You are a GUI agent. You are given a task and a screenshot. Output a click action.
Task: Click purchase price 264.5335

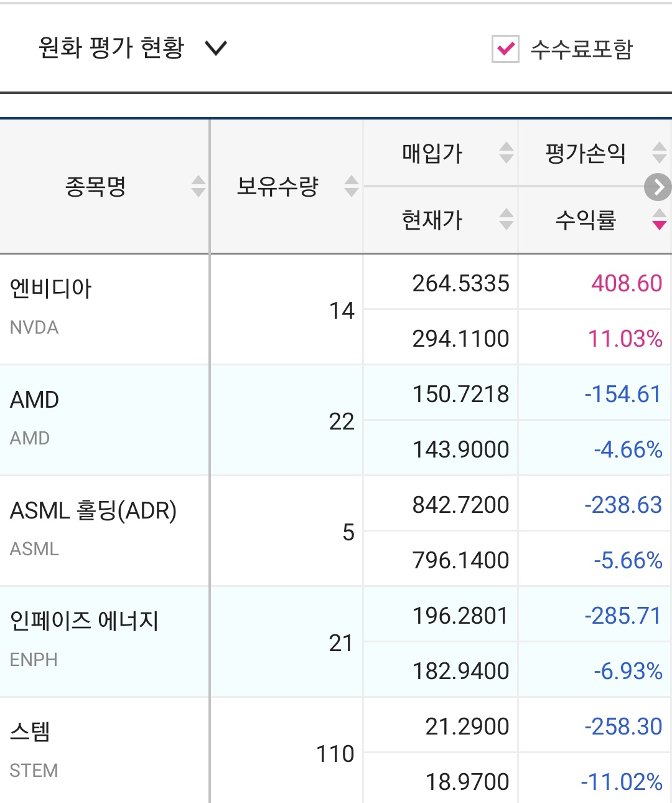461,283
